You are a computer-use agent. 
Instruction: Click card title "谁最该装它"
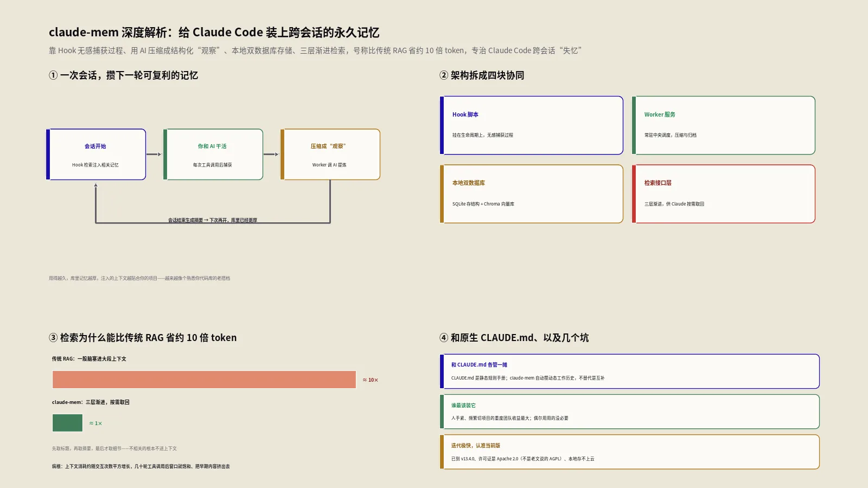pyautogui.click(x=463, y=406)
